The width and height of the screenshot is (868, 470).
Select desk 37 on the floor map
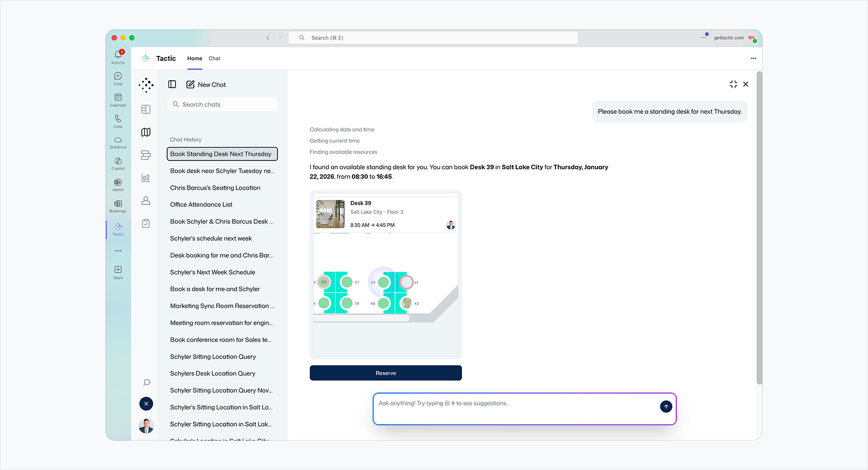coord(347,282)
